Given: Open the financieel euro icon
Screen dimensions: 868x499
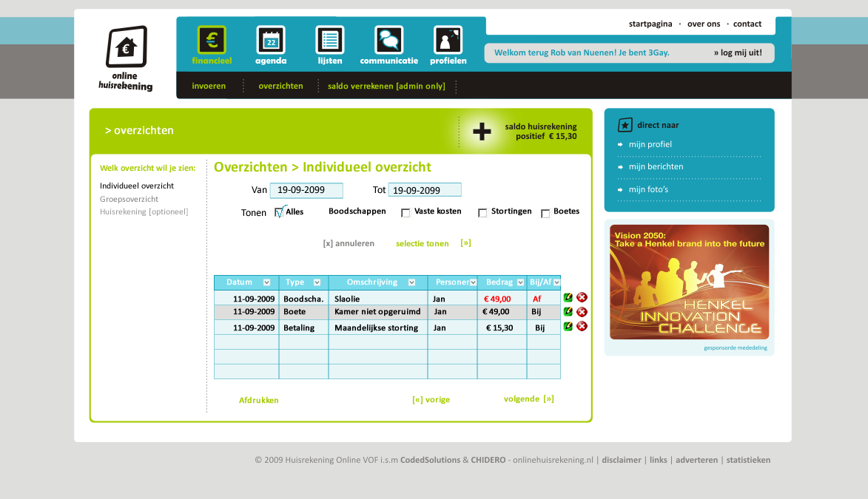Looking at the screenshot, I should 212,40.
